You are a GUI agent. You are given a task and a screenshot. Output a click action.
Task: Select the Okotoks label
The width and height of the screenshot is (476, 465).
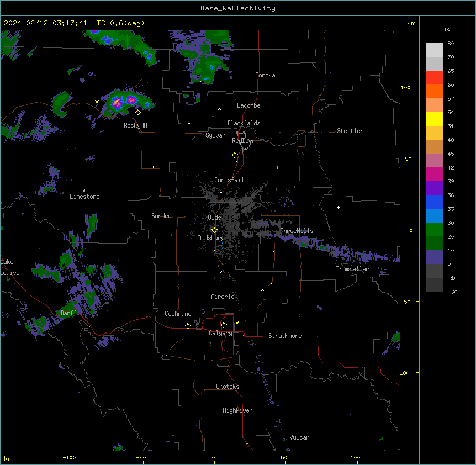coord(228,387)
